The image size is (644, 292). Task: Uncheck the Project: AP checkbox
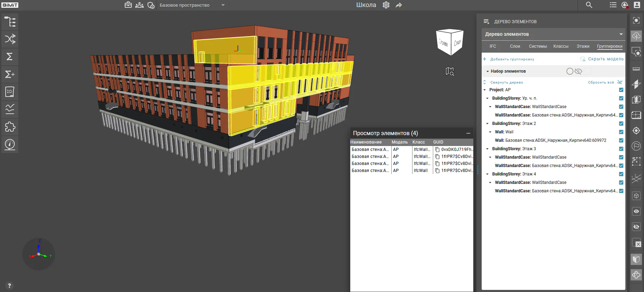coord(621,90)
